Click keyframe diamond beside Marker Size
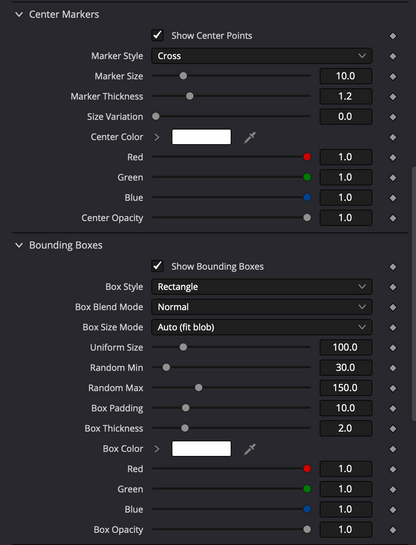The width and height of the screenshot is (416, 545). [393, 76]
